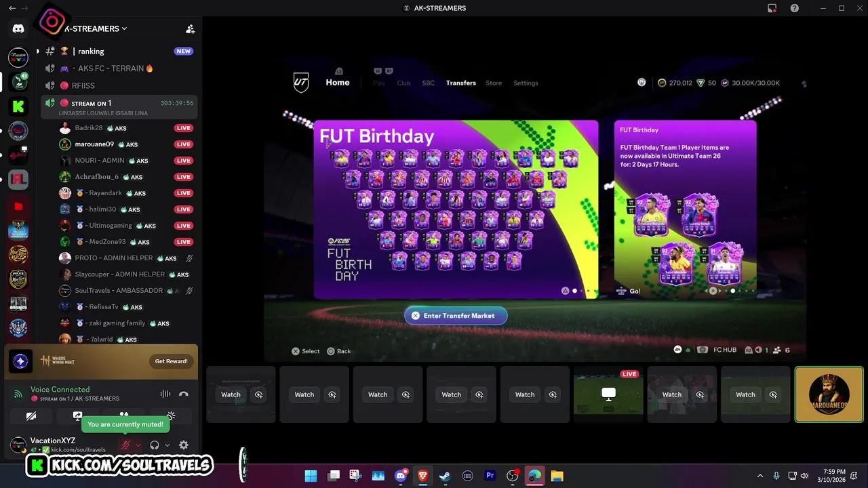Screen dimensions: 868x488
Task: Click the pop-out icon on the first Watch tile
Action: (x=258, y=394)
